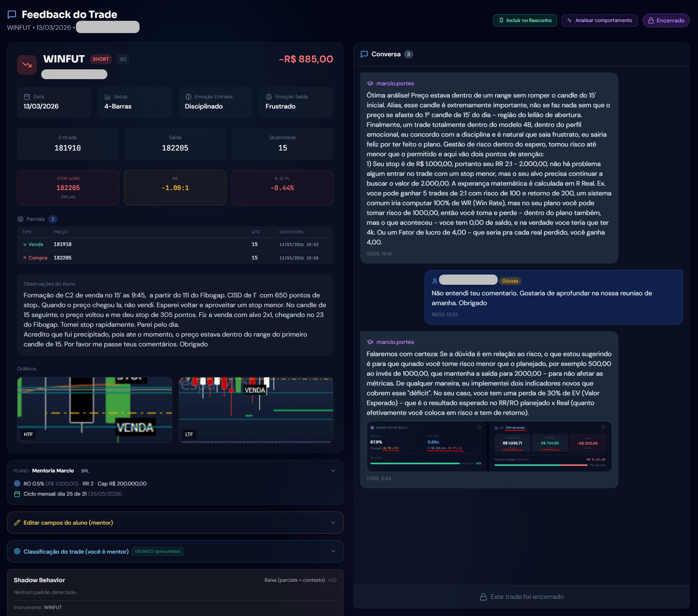Click the pencil icon in Editar campos do aluno
Image resolution: width=698 pixels, height=616 pixels.
(17, 523)
